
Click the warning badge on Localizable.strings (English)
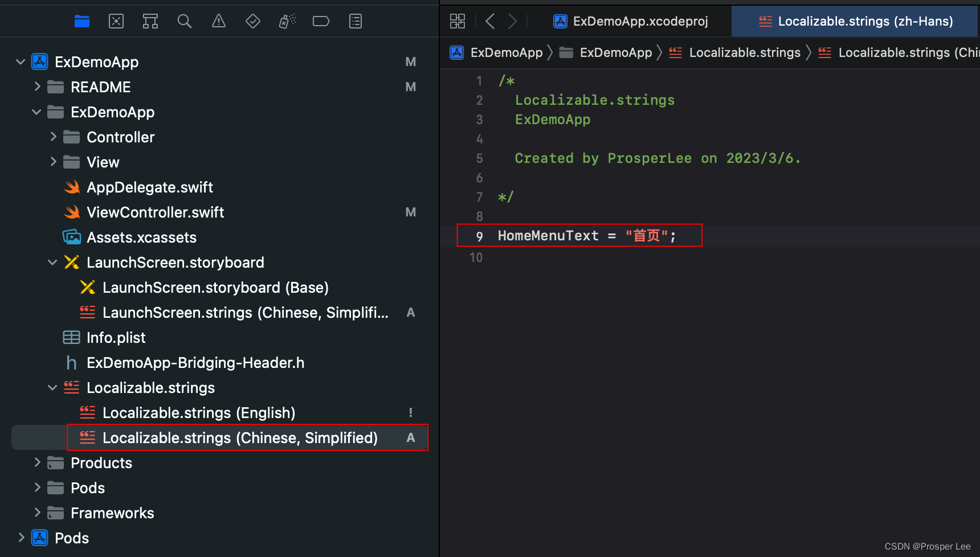coord(410,412)
